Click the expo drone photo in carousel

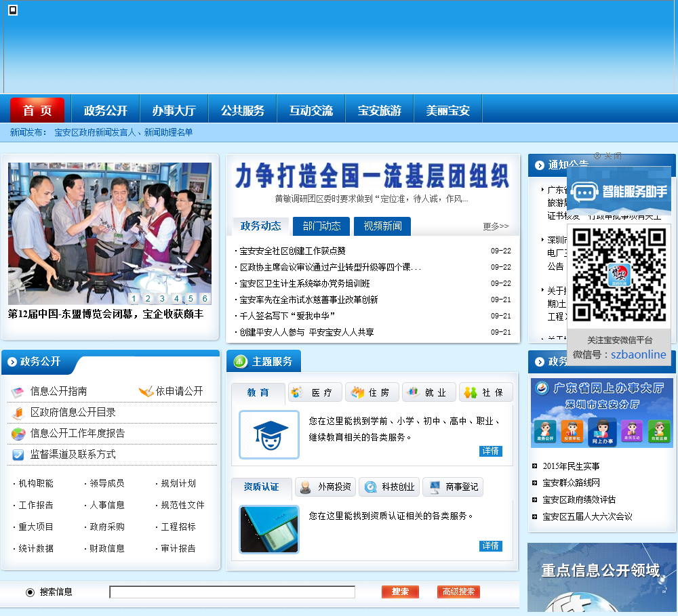[x=109, y=233]
